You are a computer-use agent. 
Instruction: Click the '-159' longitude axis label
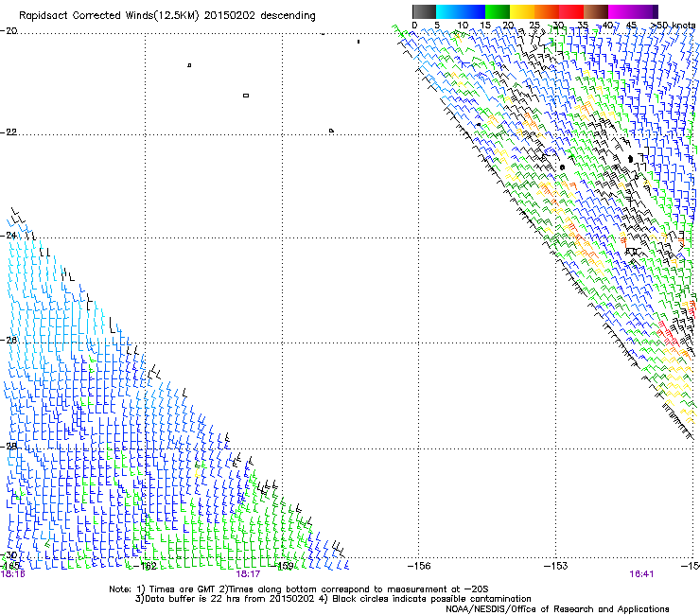283,566
